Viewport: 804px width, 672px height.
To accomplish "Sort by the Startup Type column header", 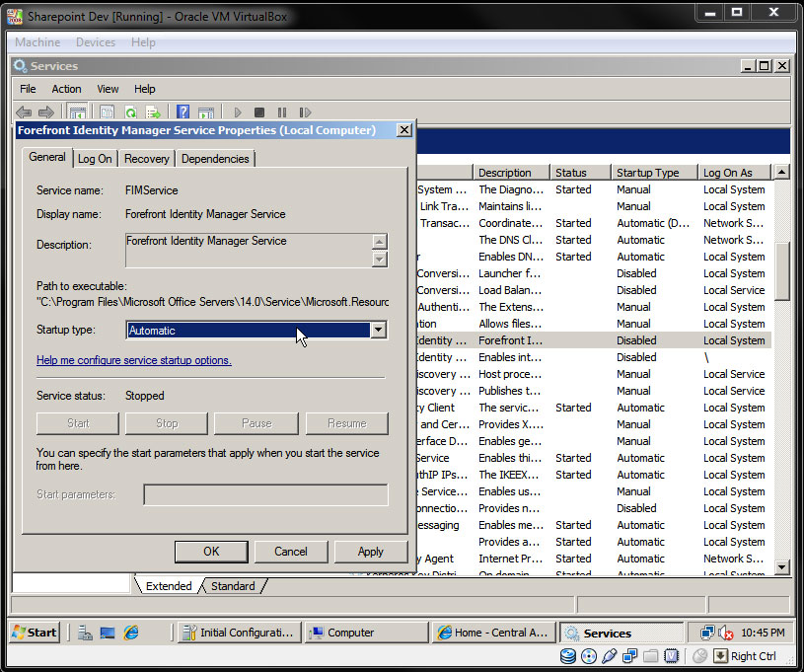I will (x=654, y=173).
